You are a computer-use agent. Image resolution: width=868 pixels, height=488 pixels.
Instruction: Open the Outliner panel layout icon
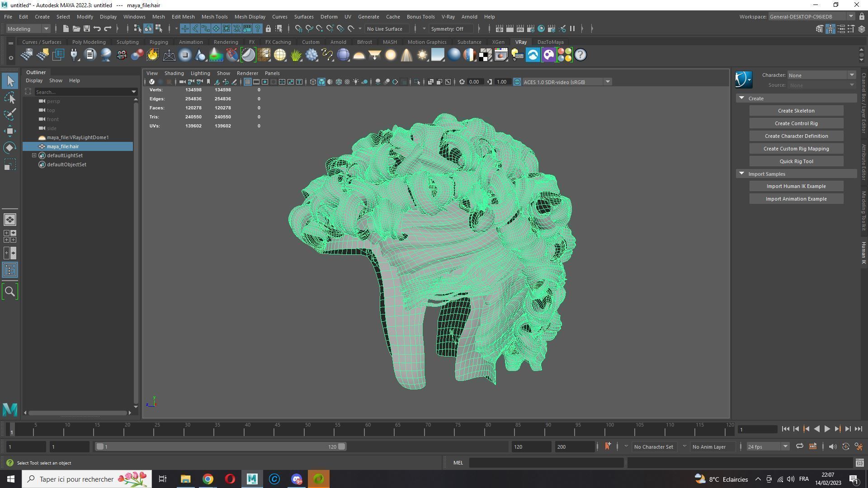pyautogui.click(x=10, y=270)
